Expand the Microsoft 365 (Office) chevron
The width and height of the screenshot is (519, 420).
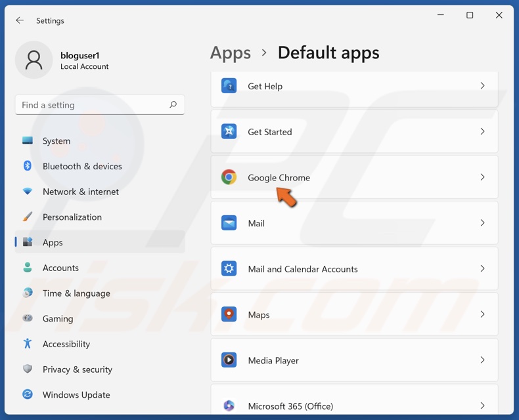[483, 406]
